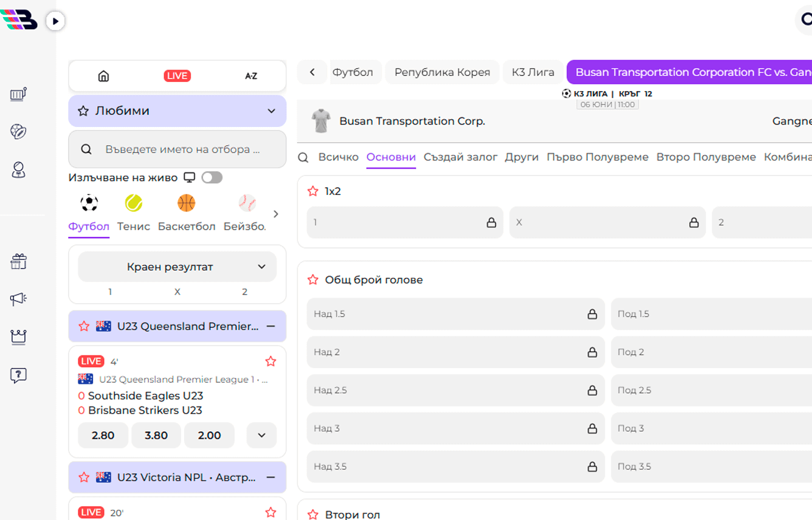
Task: Select the Под 1.5 goals option
Action: pos(711,314)
